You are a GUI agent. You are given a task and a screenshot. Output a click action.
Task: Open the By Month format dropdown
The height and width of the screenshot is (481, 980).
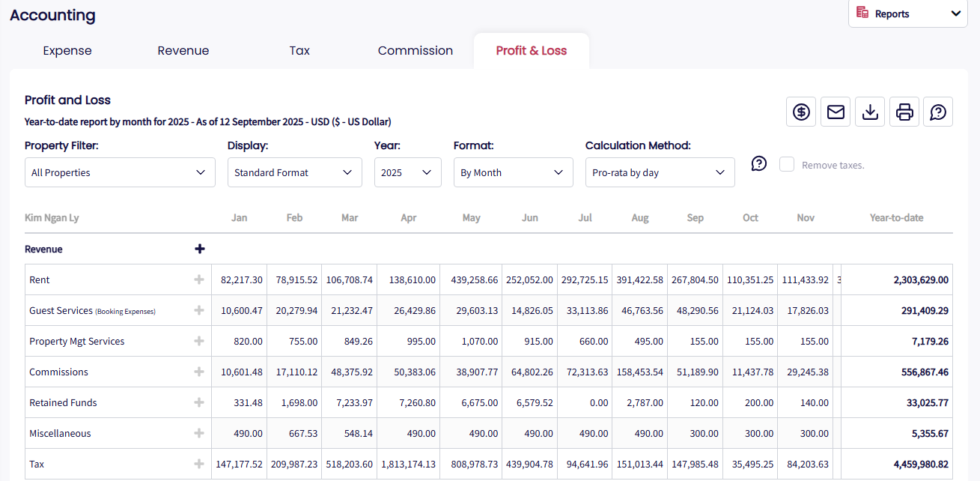[513, 172]
